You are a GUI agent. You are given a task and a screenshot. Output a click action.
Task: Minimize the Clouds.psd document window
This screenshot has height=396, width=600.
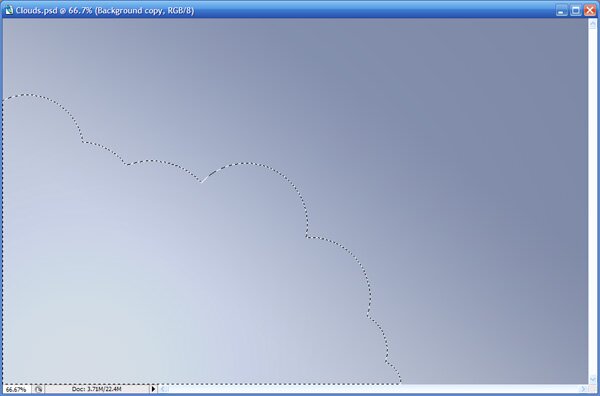pyautogui.click(x=561, y=10)
